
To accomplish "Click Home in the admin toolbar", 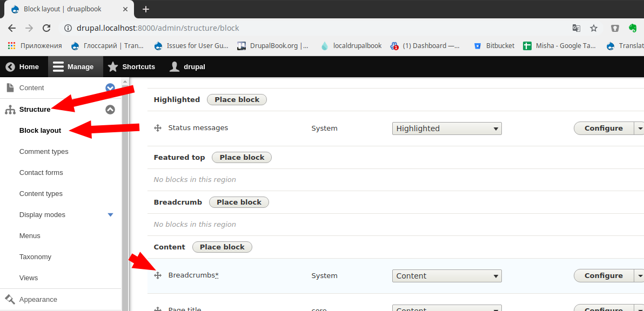I will (x=23, y=66).
